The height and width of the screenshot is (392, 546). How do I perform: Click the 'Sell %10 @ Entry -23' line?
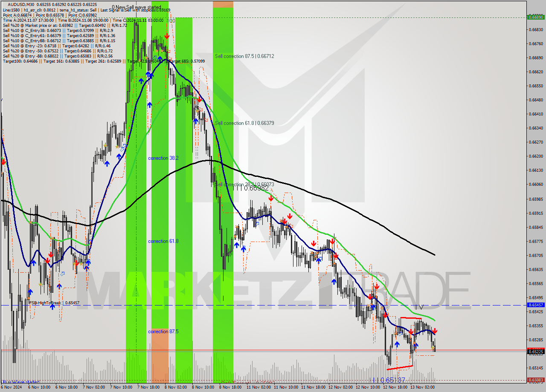pos(57,46)
